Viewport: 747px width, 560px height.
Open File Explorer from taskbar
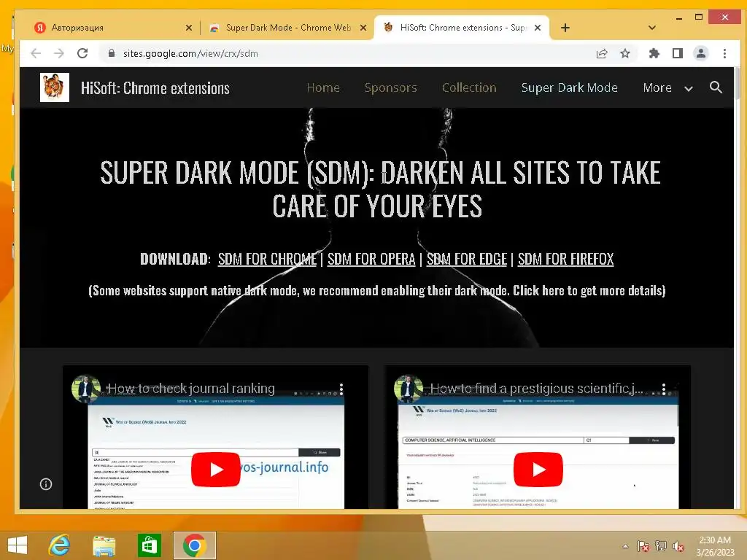(x=104, y=545)
